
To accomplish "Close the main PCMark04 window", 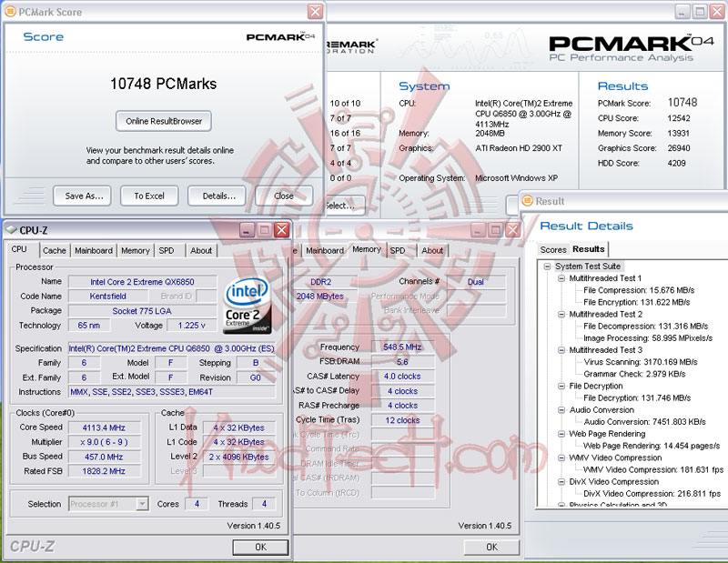I will tap(717, 11).
